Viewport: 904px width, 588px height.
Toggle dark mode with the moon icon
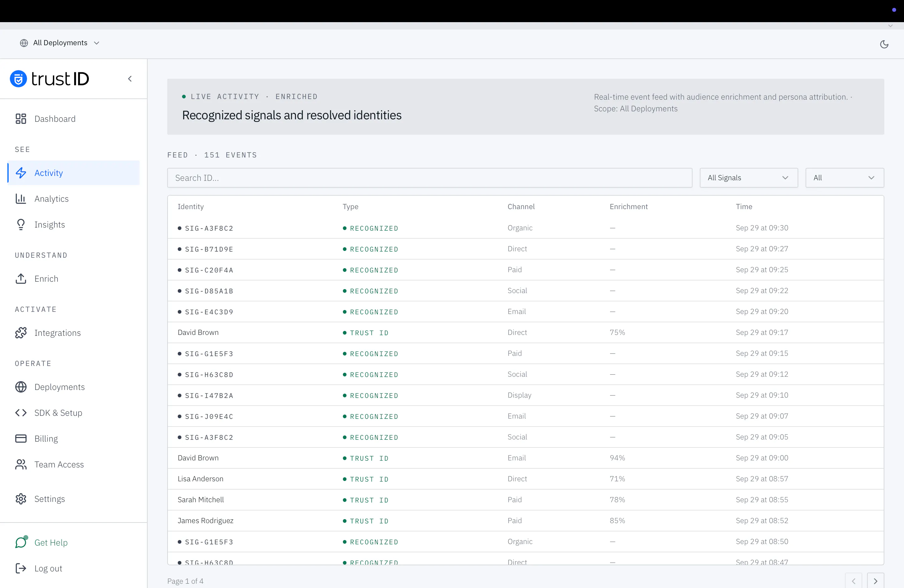click(x=884, y=44)
